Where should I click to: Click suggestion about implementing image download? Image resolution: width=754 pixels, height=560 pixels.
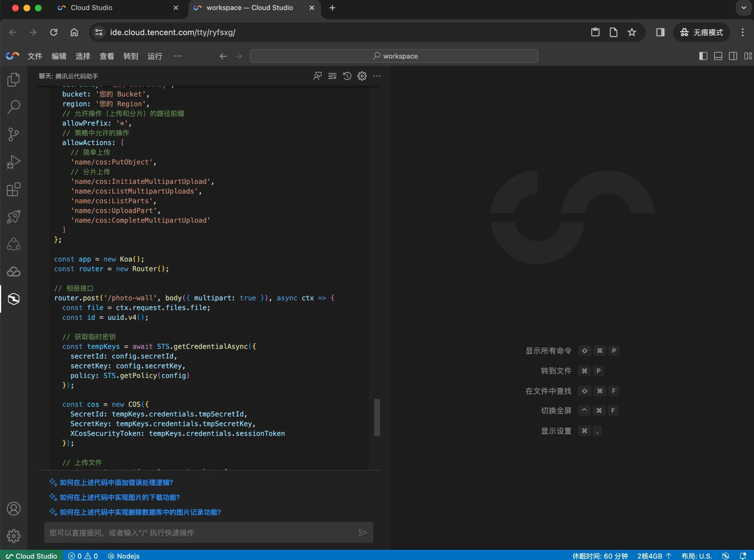[x=119, y=497]
